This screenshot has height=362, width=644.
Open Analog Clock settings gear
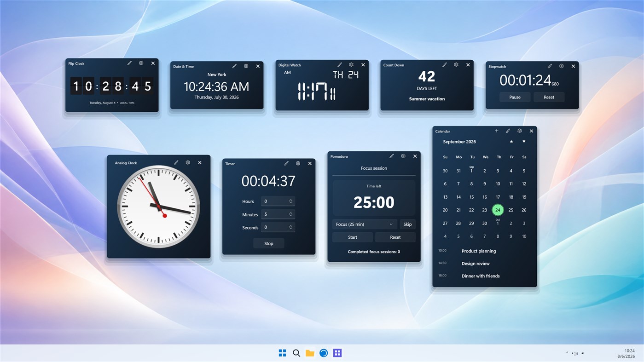(188, 163)
